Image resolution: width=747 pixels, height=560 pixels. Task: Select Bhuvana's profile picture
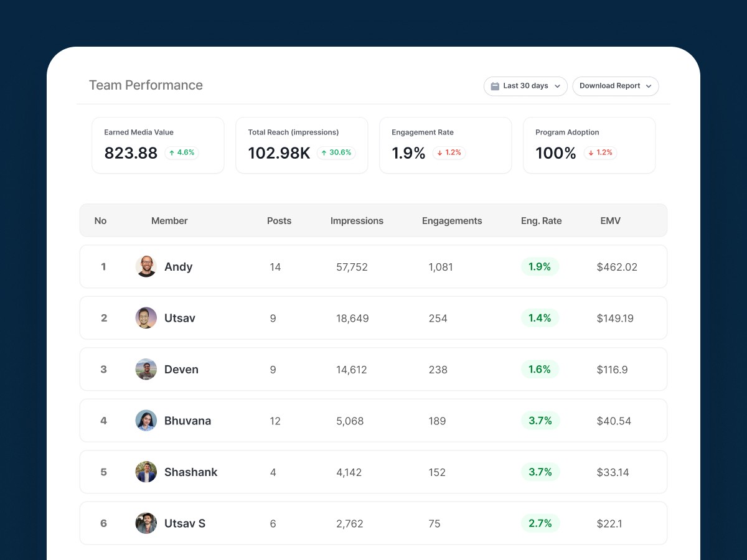[146, 420]
